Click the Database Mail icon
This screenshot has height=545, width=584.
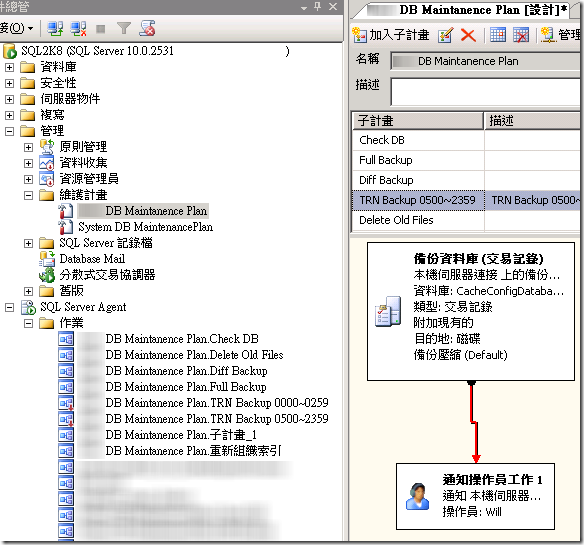click(x=47, y=259)
